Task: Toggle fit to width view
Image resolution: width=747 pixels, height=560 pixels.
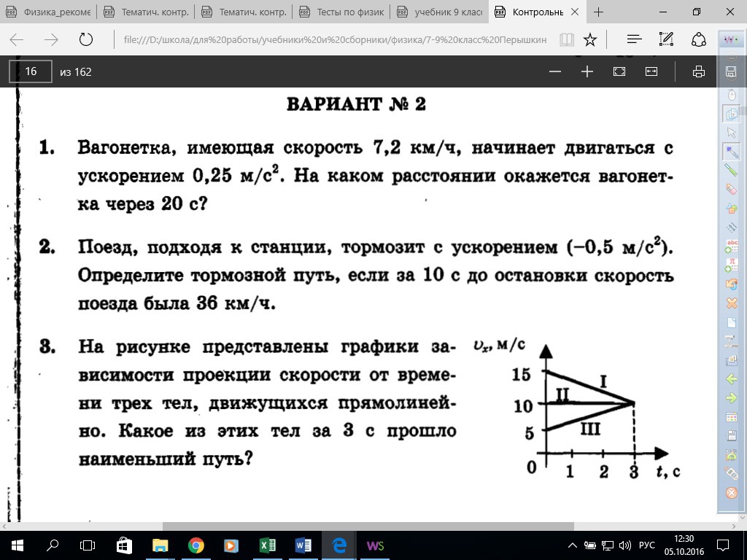Action: coord(651,71)
